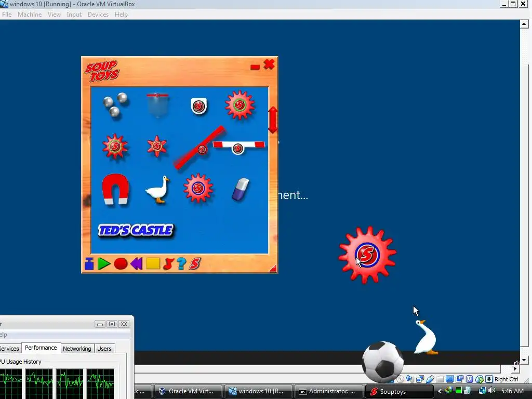Click the Task Manager minimize button
The height and width of the screenshot is (399, 532).
(x=100, y=324)
